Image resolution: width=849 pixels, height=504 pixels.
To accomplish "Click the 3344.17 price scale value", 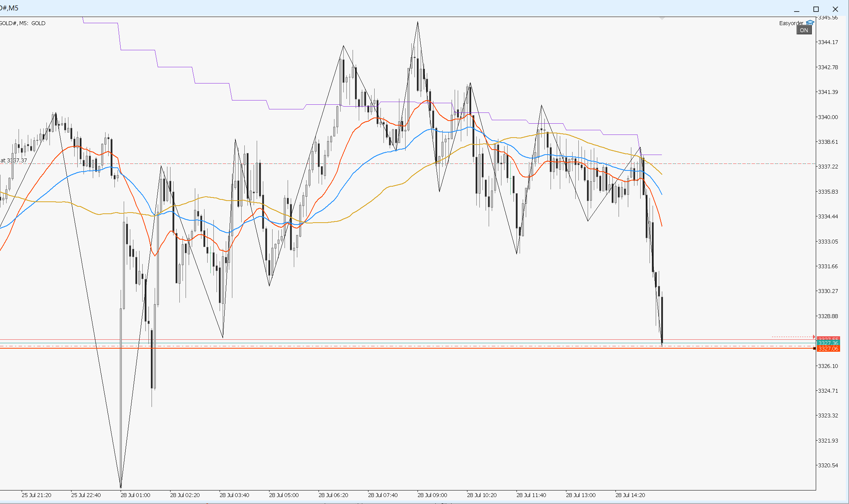I will click(x=828, y=42).
